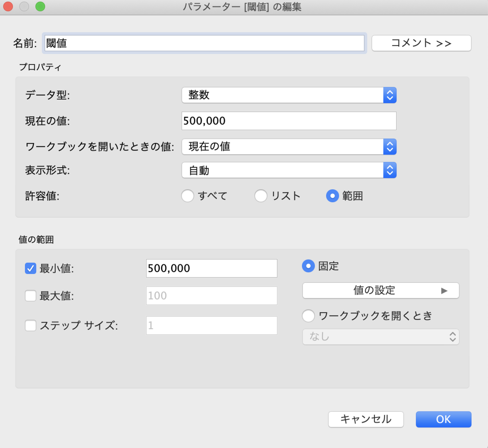Select the すべて allowed values option
The height and width of the screenshot is (448, 488).
pyautogui.click(x=187, y=196)
